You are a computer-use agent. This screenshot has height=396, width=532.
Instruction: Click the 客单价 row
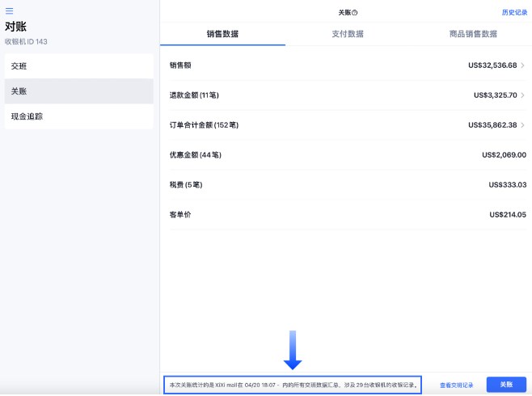[x=347, y=215]
